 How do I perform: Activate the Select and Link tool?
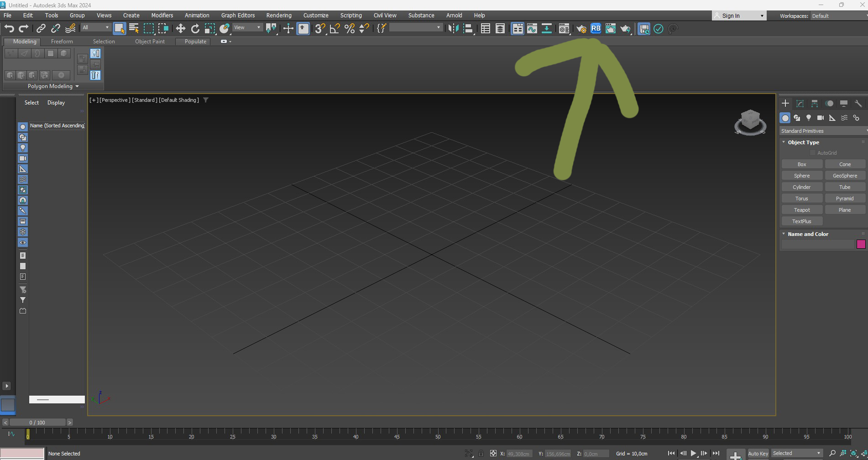(x=41, y=29)
